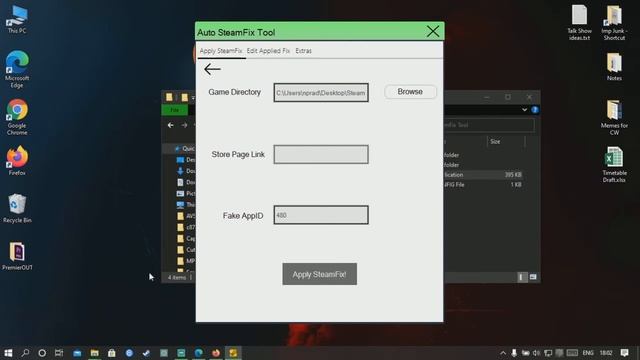Open Cortana from the taskbar

tap(42, 353)
